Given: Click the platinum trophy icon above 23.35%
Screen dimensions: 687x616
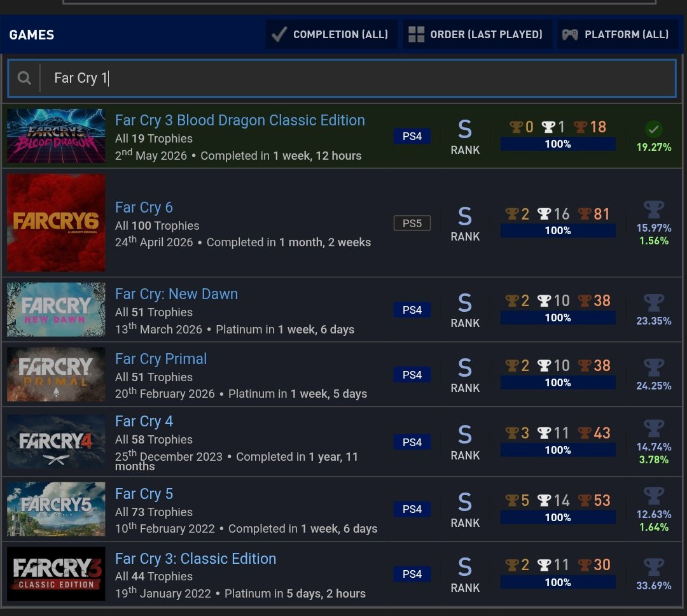Looking at the screenshot, I should (654, 303).
